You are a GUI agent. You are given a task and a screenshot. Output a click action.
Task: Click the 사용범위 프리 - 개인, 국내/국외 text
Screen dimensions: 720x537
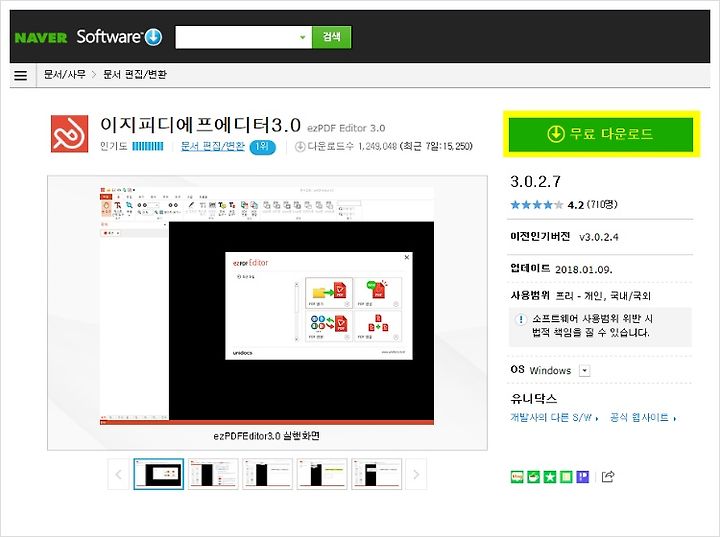tap(580, 295)
